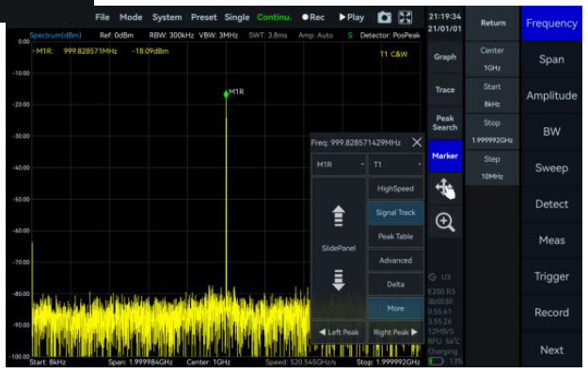Open the BW menu

pos(551,132)
